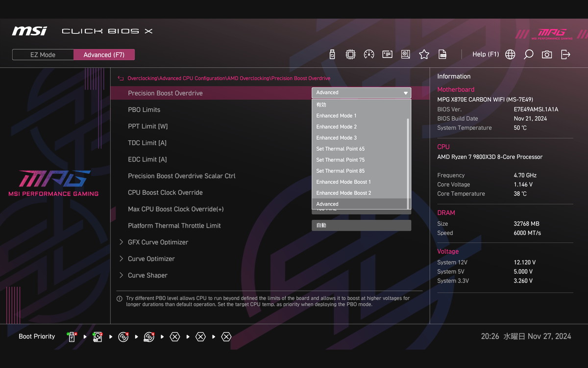
Task: Select USB optical disc boot device icon
Action: click(x=149, y=337)
